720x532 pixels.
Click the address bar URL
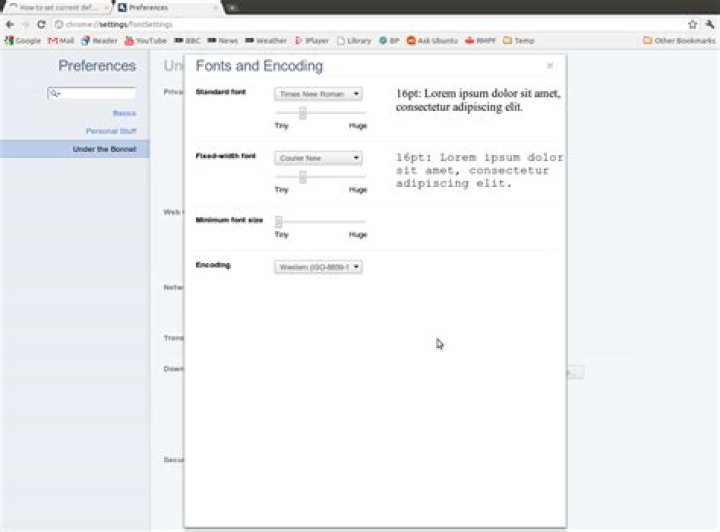tap(119, 25)
